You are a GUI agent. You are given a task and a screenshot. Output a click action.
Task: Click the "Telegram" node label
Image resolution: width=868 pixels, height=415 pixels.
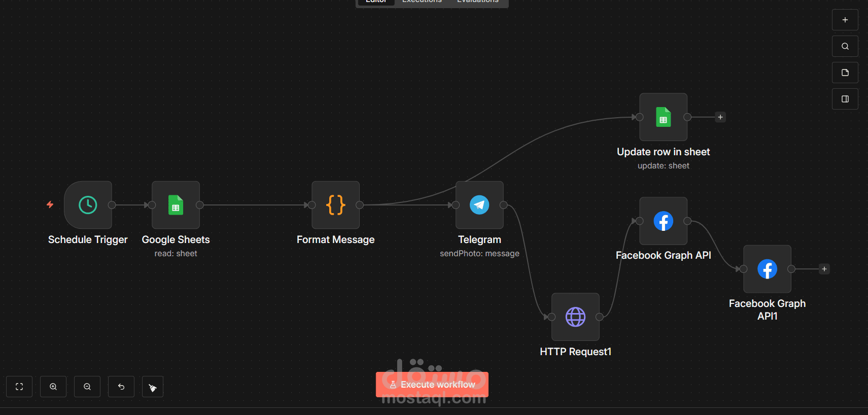pyautogui.click(x=479, y=239)
